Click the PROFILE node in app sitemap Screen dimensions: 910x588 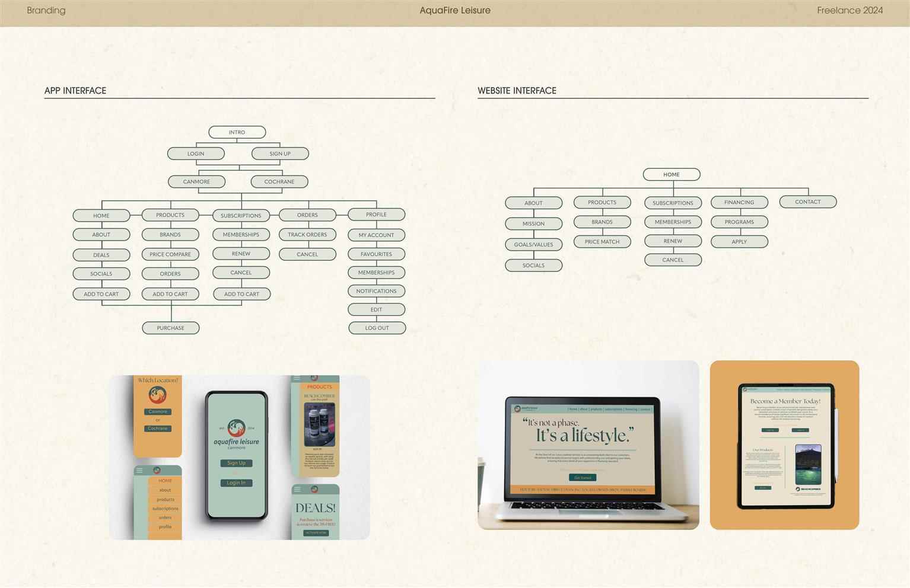(376, 215)
